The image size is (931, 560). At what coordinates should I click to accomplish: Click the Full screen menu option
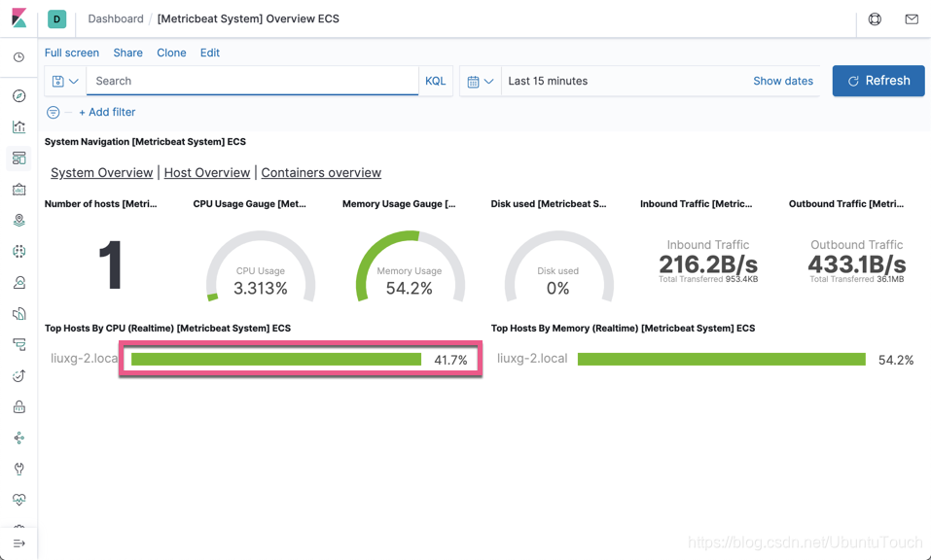(x=72, y=52)
